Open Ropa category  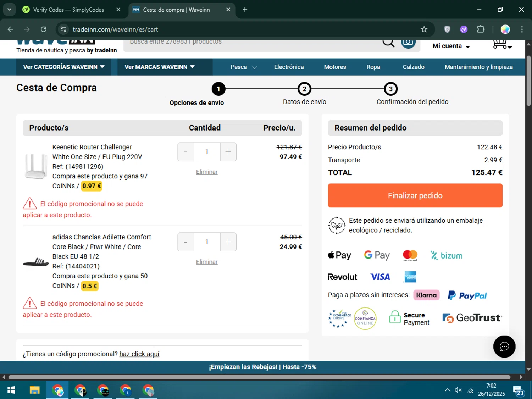click(x=373, y=67)
